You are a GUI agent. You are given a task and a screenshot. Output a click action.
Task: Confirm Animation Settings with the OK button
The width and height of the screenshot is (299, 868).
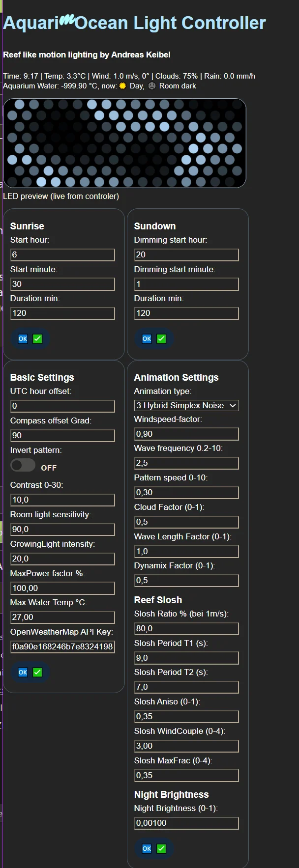tap(154, 848)
